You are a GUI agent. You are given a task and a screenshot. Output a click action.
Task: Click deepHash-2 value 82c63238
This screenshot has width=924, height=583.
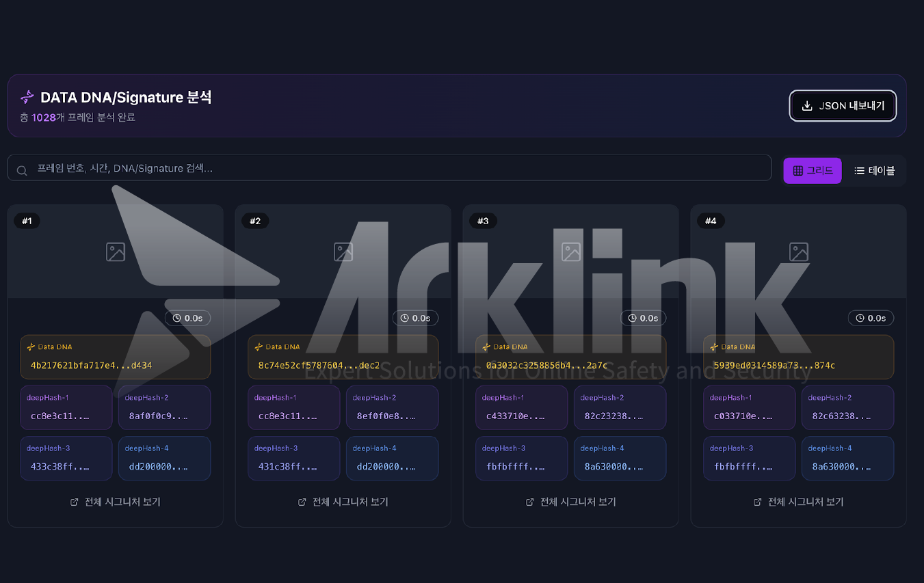(x=841, y=416)
